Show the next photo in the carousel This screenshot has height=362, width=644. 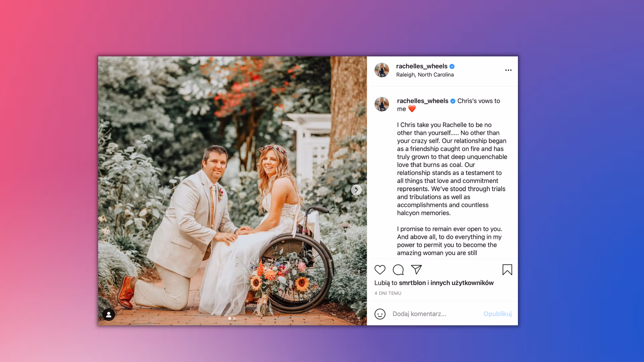point(356,190)
